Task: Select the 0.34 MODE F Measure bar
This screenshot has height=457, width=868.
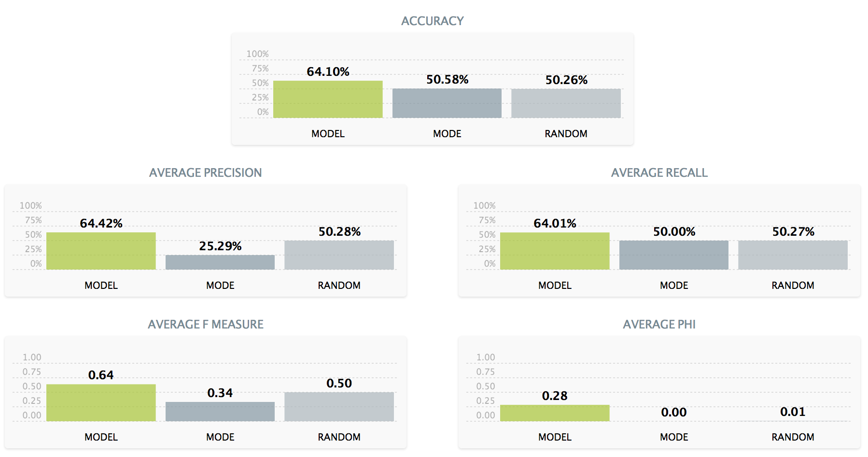Action: pyautogui.click(x=220, y=411)
